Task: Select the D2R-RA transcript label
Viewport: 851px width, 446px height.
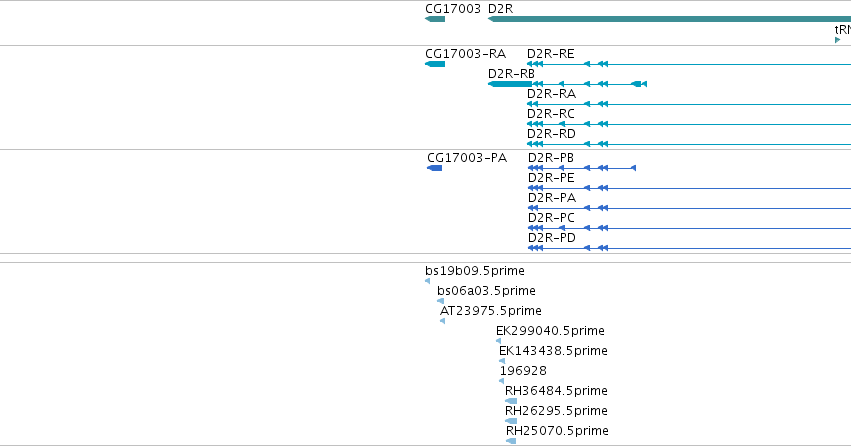Action: 551,94
